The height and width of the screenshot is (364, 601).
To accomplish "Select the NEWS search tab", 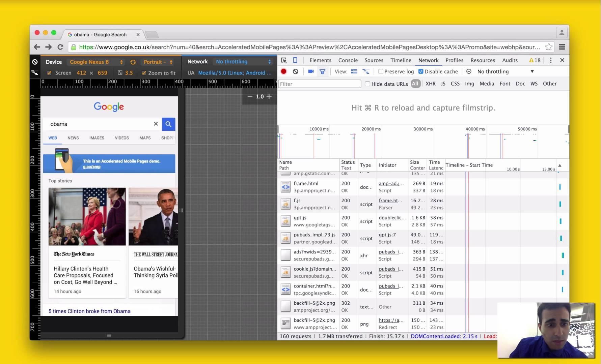I will pyautogui.click(x=73, y=138).
